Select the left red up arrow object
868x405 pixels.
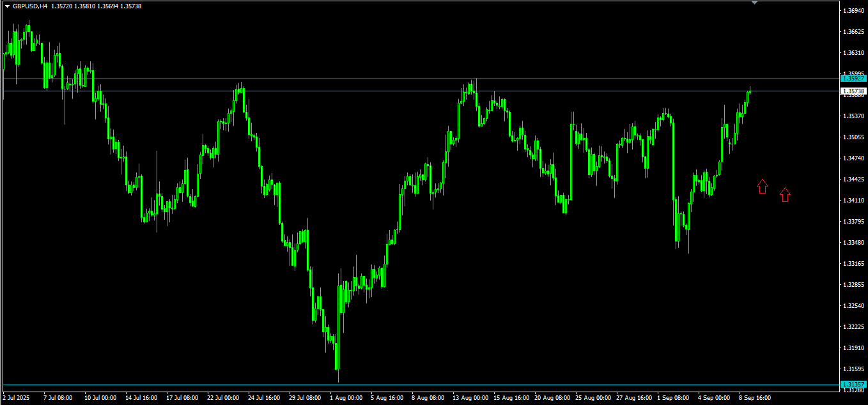pyautogui.click(x=762, y=186)
